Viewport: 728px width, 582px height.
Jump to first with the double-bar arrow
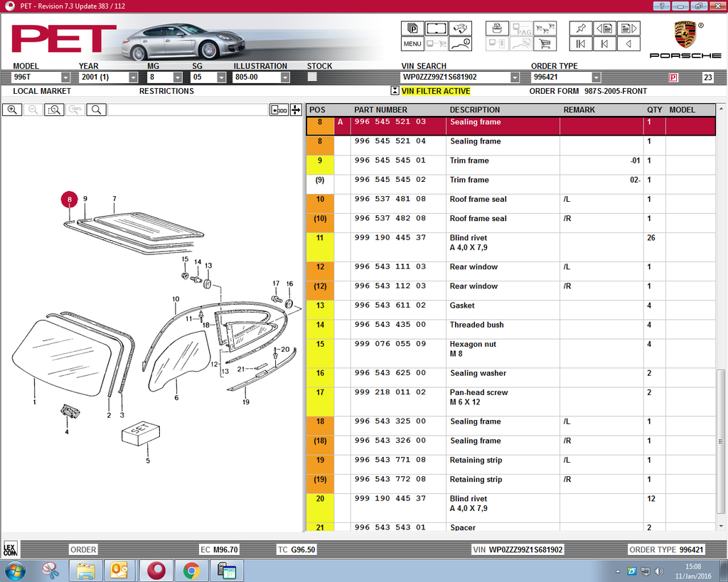(x=581, y=43)
